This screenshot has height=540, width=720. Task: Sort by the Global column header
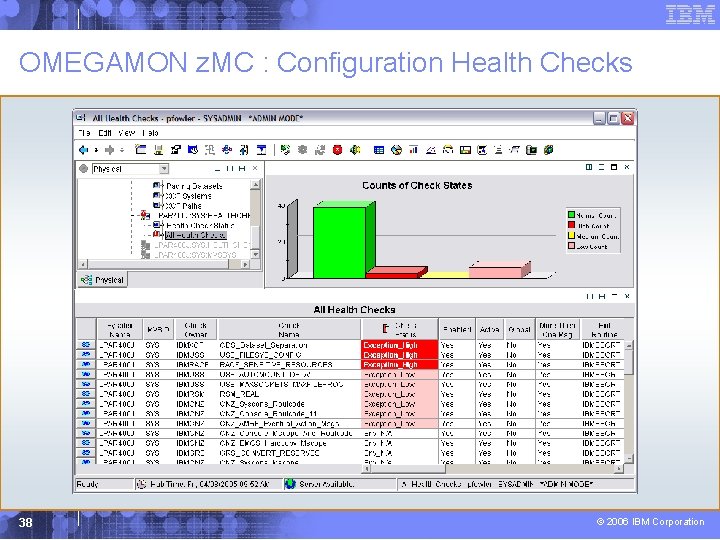pyautogui.click(x=519, y=329)
